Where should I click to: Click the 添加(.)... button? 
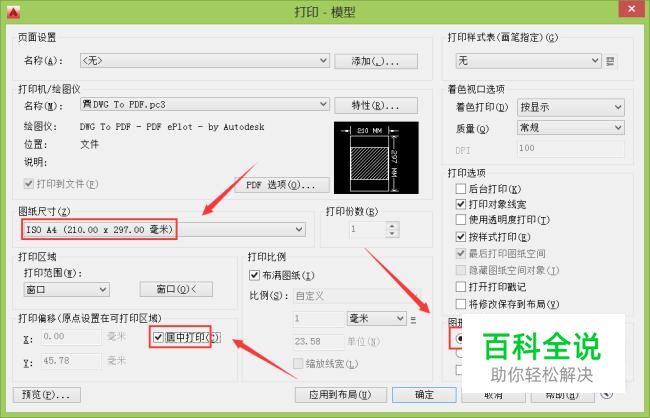tap(376, 61)
